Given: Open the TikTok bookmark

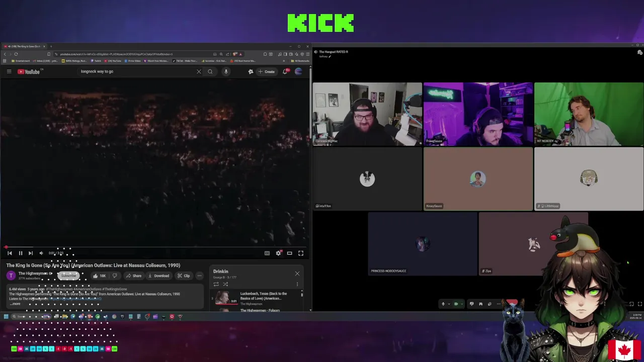Looking at the screenshot, I should pyautogui.click(x=186, y=61).
